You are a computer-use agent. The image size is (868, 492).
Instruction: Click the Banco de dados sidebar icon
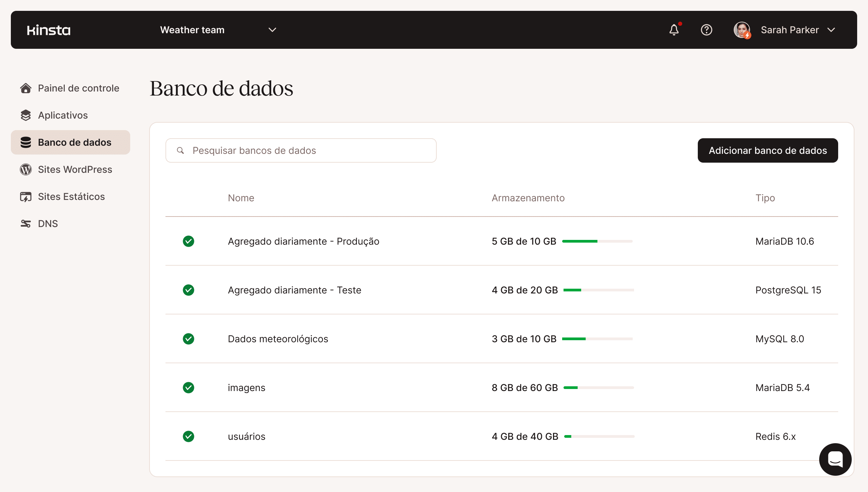click(x=26, y=142)
